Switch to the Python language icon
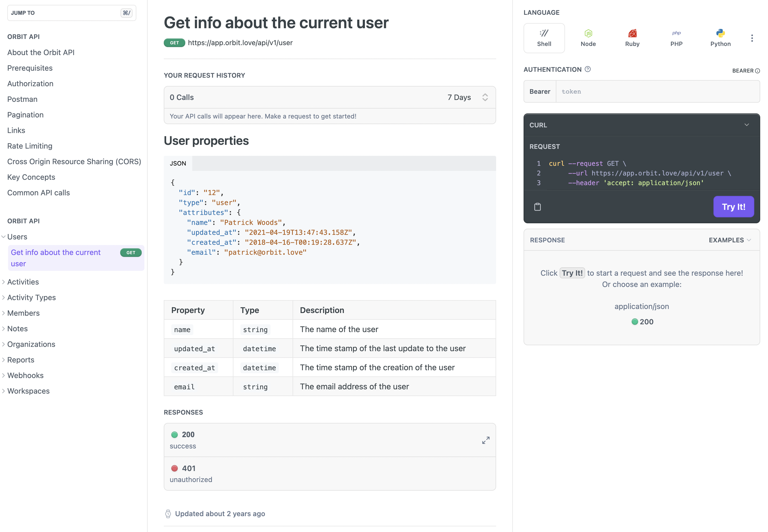Viewport: 768px width, 532px height. (x=720, y=33)
